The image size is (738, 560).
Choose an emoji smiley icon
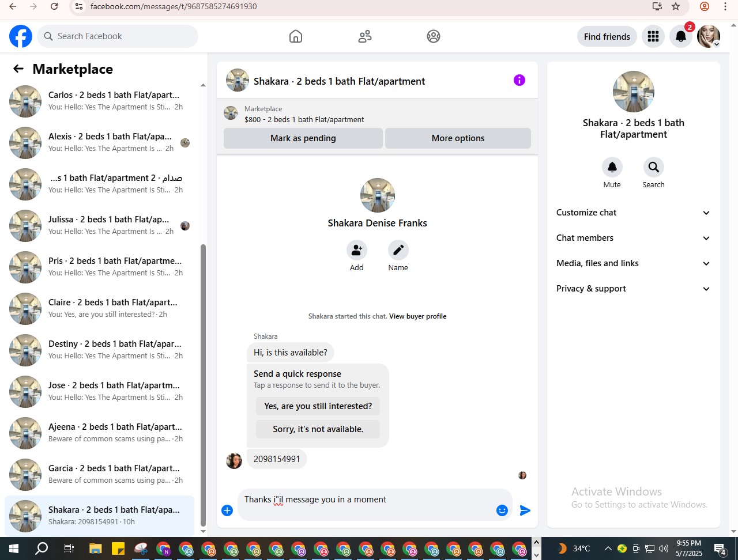point(502,510)
